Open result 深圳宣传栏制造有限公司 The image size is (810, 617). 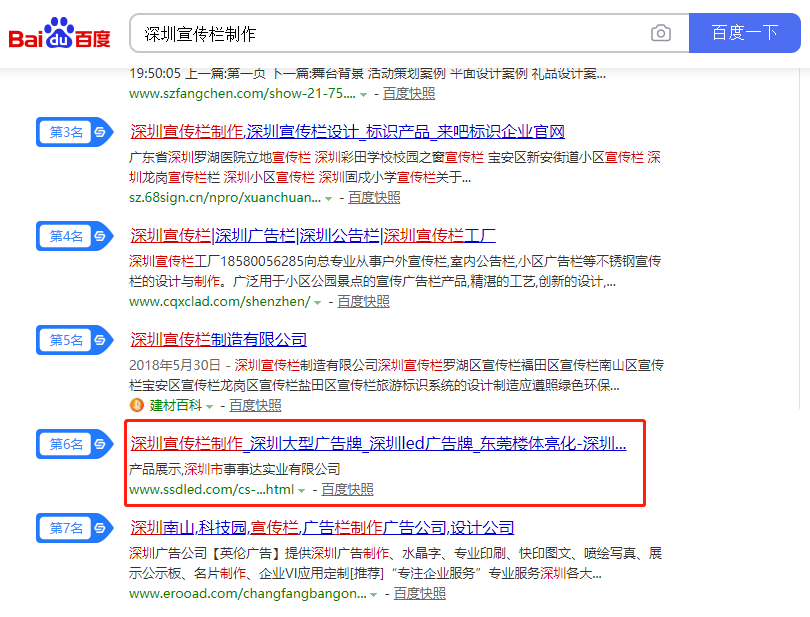click(x=219, y=340)
